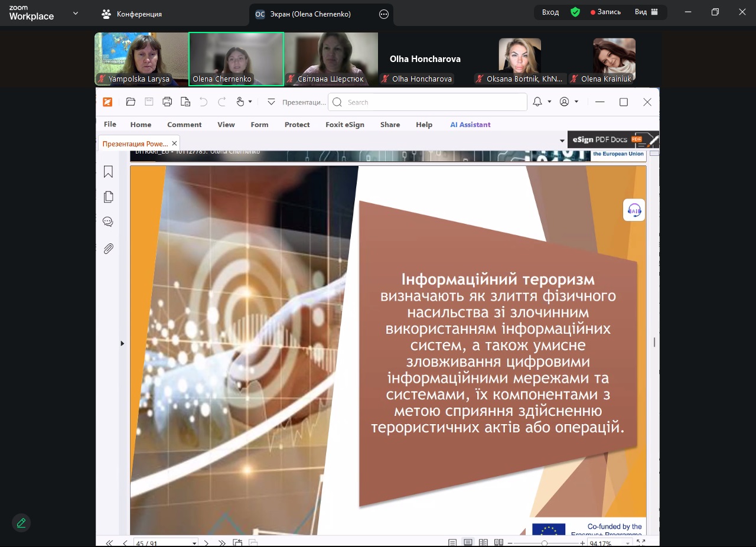Open the page number dropdown
This screenshot has height=547, width=756.
194,543
